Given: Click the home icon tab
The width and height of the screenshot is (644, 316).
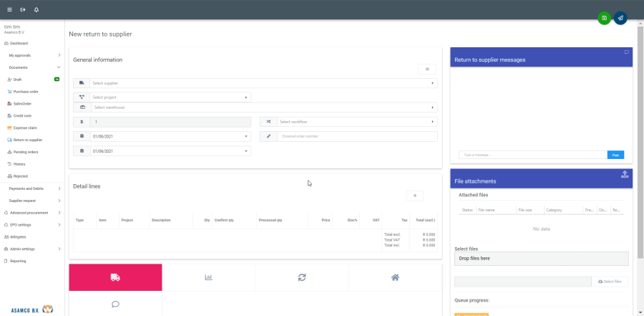Looking at the screenshot, I should (395, 277).
